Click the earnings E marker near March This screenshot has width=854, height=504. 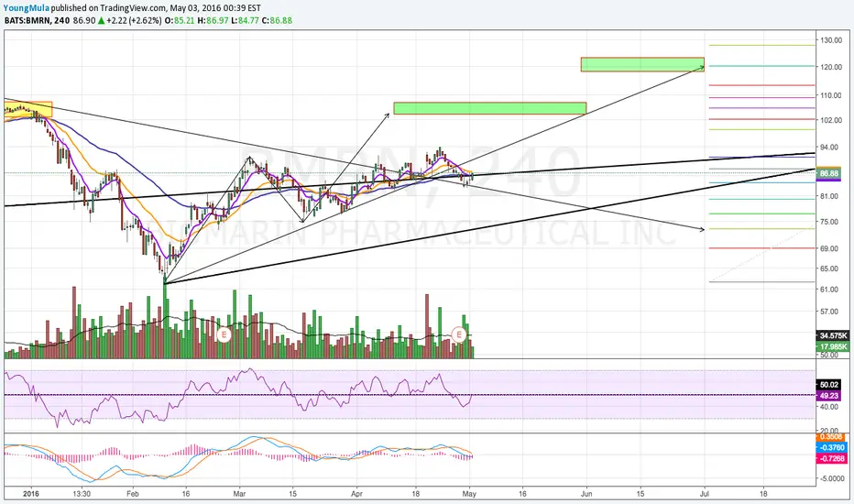(224, 334)
